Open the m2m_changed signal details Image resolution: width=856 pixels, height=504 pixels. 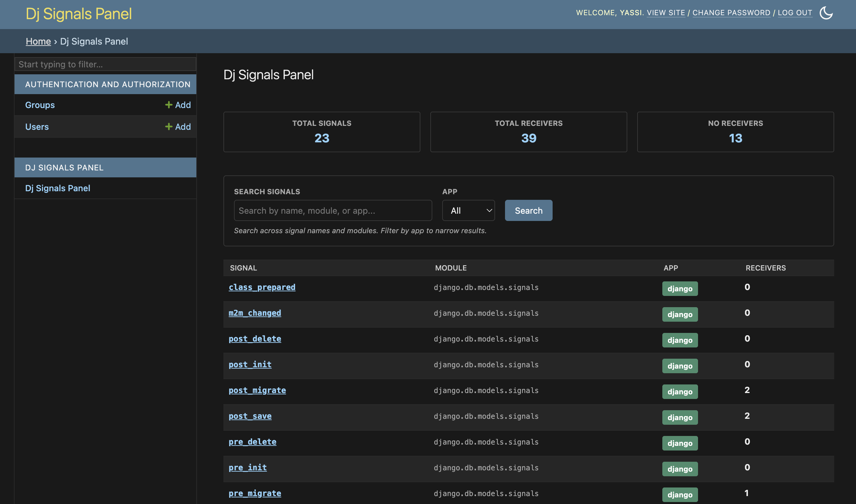click(254, 313)
